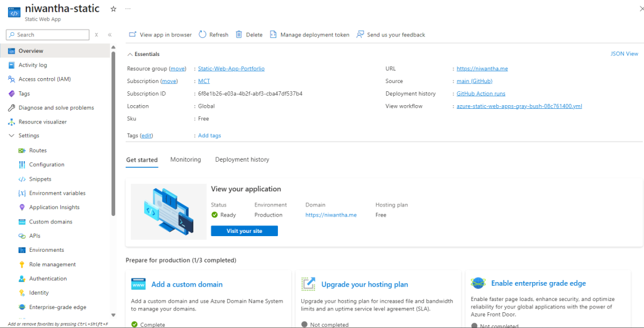Click the Visit your site button
The image size is (644, 328).
pos(244,231)
